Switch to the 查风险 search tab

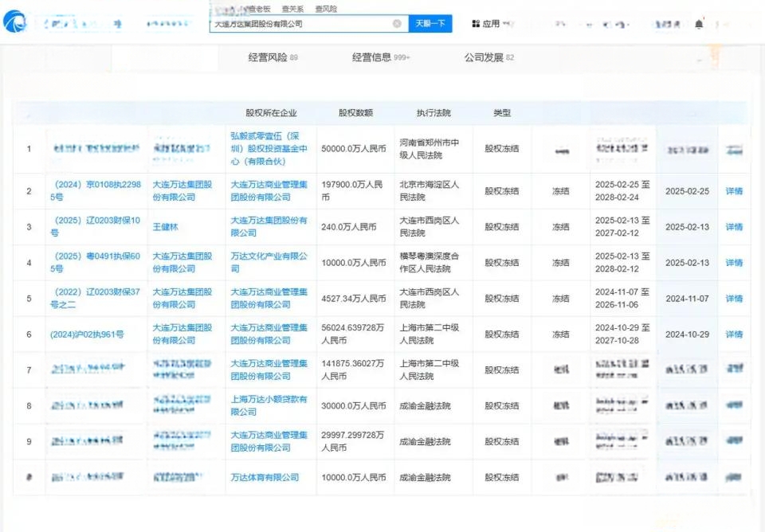pos(326,9)
